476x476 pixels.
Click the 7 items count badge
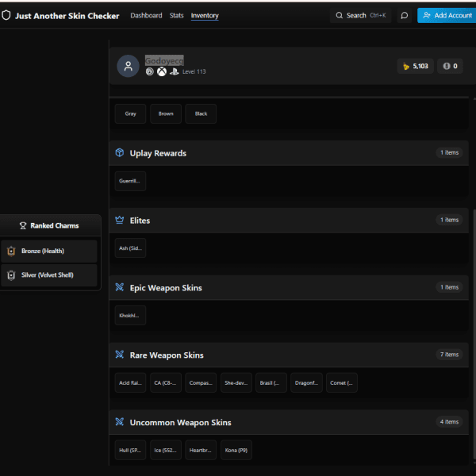tap(449, 355)
